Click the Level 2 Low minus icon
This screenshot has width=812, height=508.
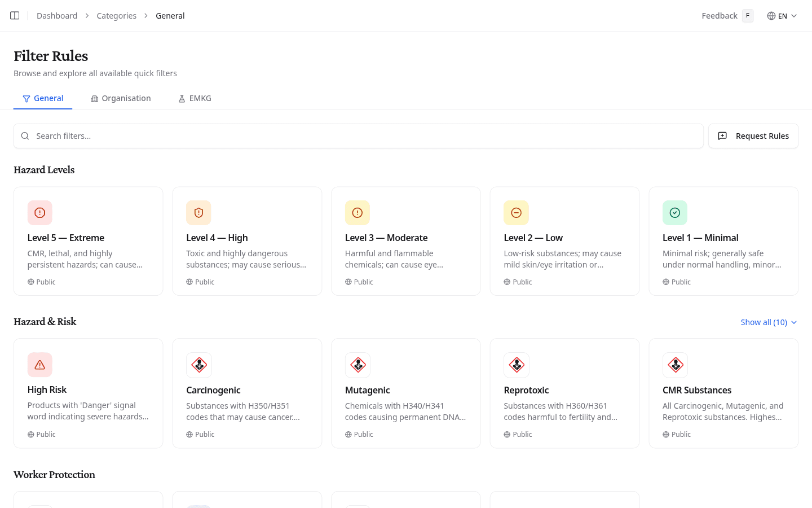click(516, 213)
